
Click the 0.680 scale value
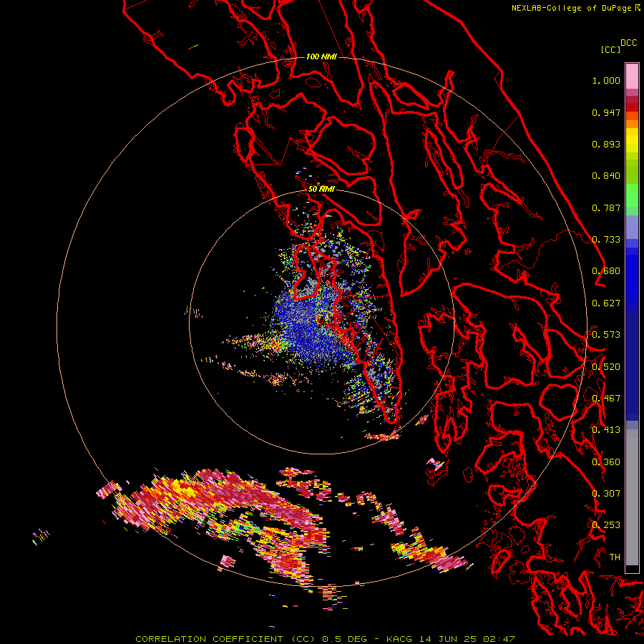(x=606, y=271)
